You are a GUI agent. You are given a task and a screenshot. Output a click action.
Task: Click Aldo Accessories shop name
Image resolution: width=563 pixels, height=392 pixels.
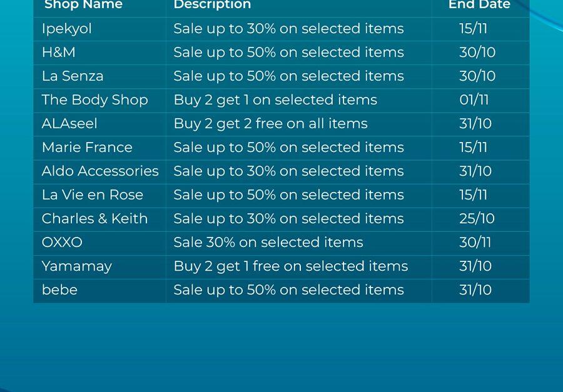pos(100,171)
